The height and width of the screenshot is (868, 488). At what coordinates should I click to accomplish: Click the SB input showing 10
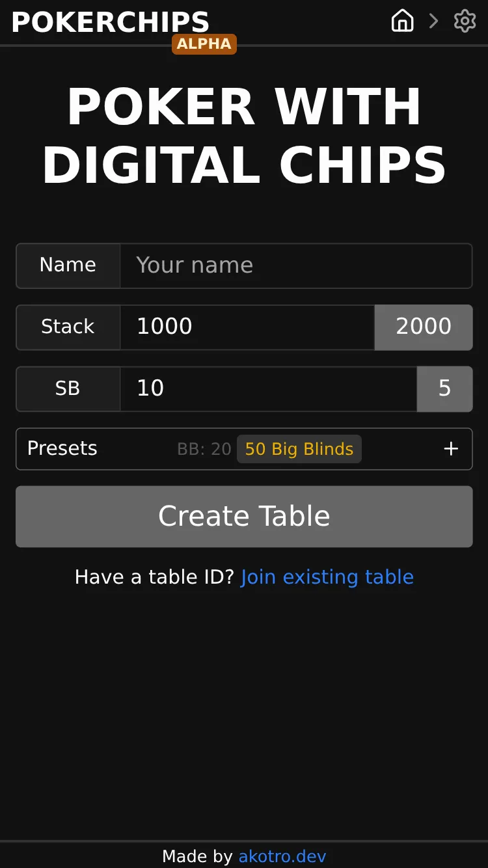pos(267,388)
